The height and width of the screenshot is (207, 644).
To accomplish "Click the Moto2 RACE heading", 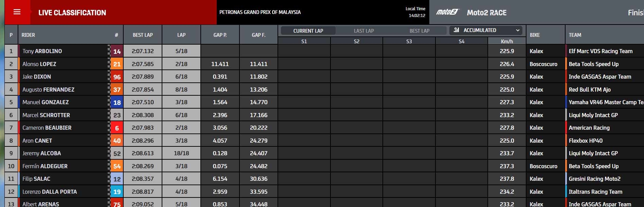I will [x=486, y=13].
